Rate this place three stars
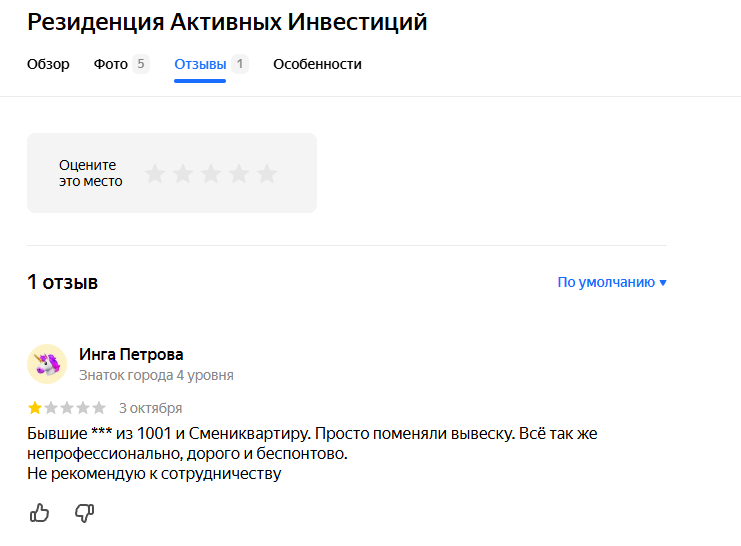Image resolution: width=741 pixels, height=546 pixels. 210,174
